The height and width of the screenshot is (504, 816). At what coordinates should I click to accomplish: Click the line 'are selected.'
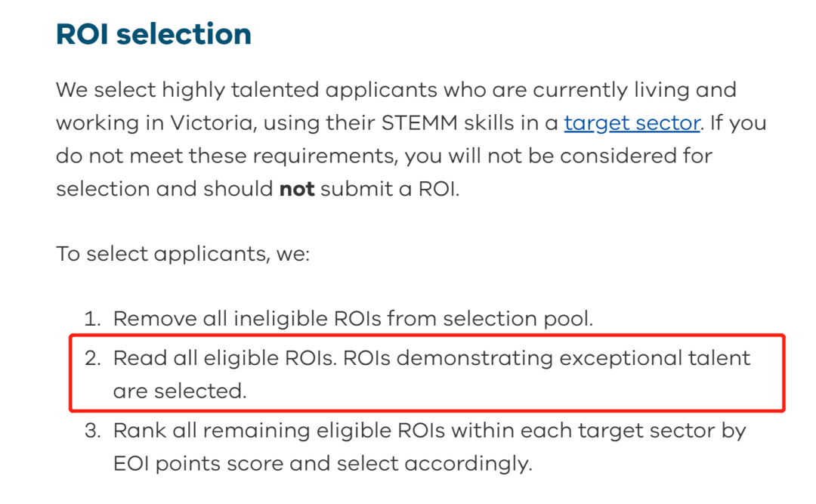click(180, 391)
